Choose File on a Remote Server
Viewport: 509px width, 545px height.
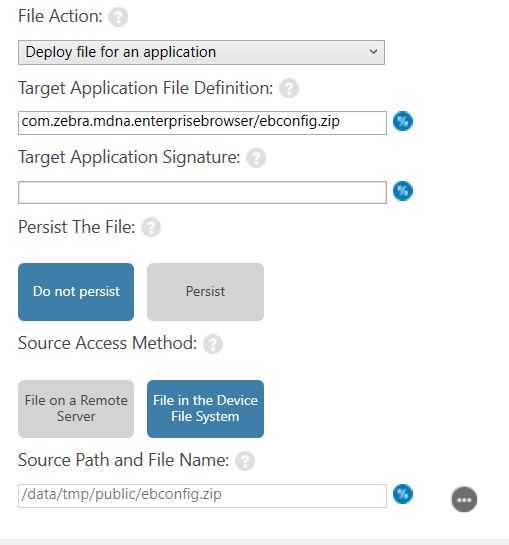coord(76,409)
